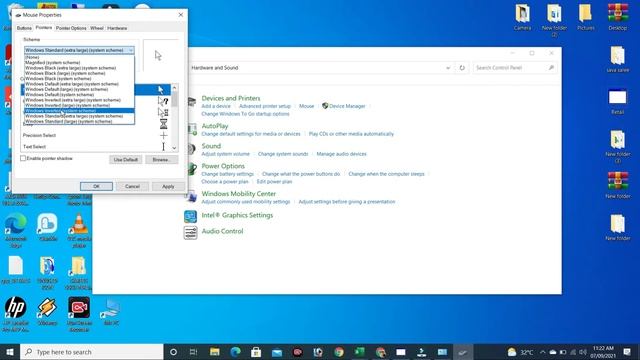This screenshot has height=360, width=640.
Task: Click the Power Options battery icon
Action: pyautogui.click(x=191, y=169)
